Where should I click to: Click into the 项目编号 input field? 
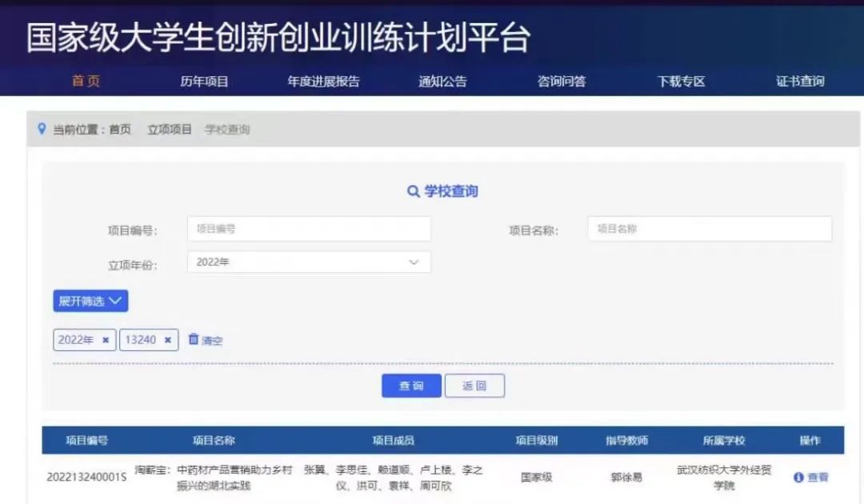309,229
